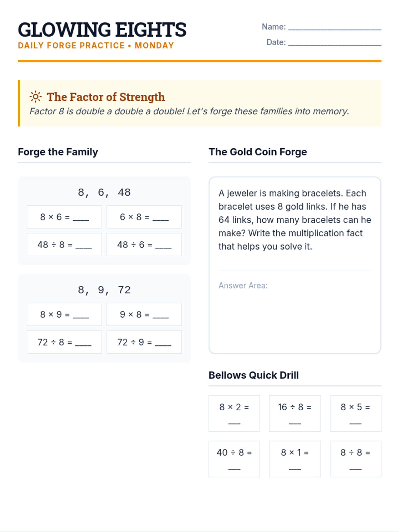399x532 pixels.
Task: Click the 6 × 8 answer blank
Action: click(161, 218)
